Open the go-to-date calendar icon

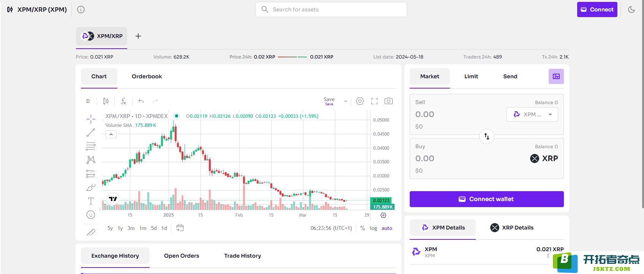tap(180, 228)
